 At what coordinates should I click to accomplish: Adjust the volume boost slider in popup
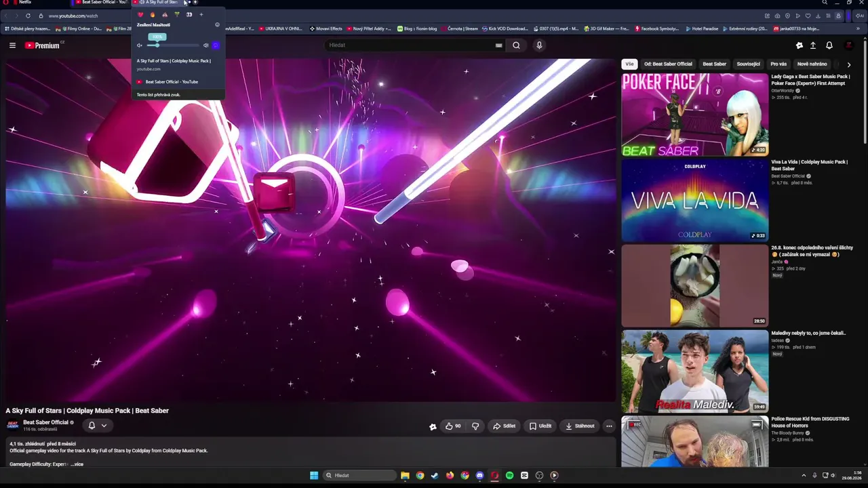(173, 45)
